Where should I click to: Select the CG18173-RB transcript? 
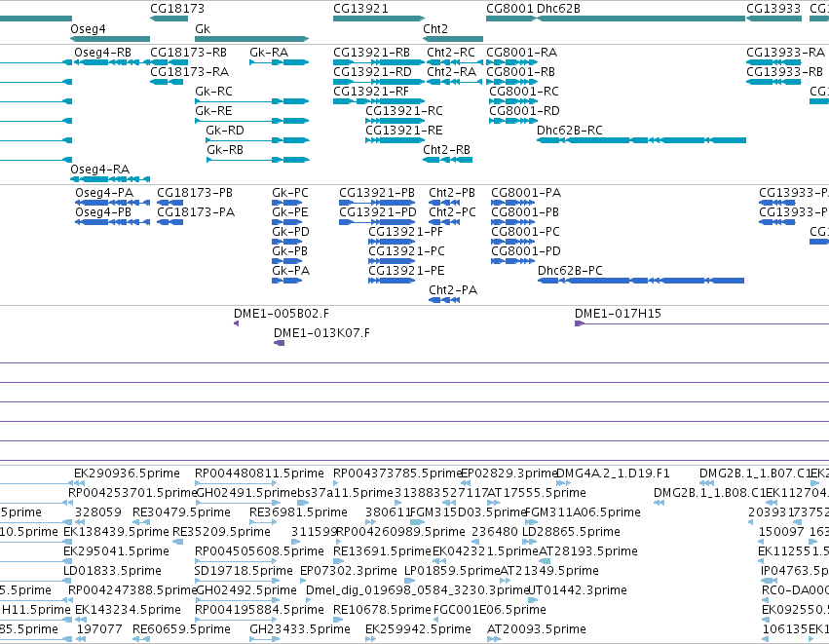(x=188, y=53)
